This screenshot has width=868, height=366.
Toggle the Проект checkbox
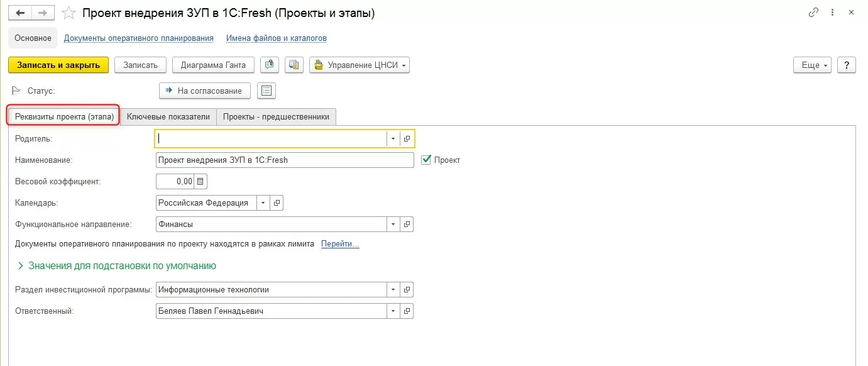(427, 160)
